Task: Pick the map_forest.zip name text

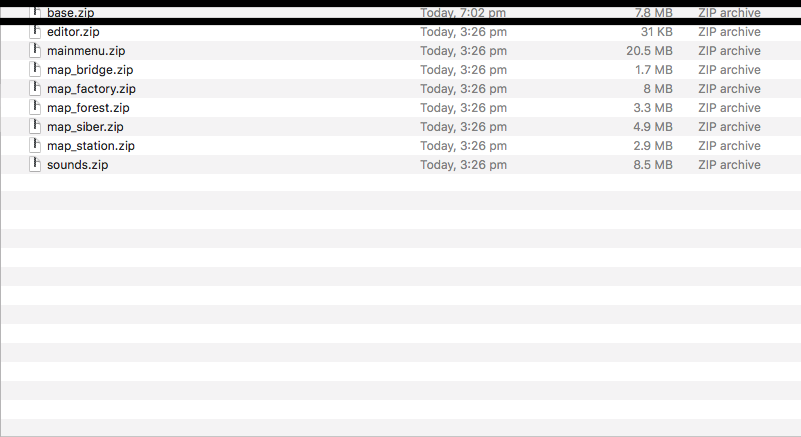Action: tap(88, 108)
